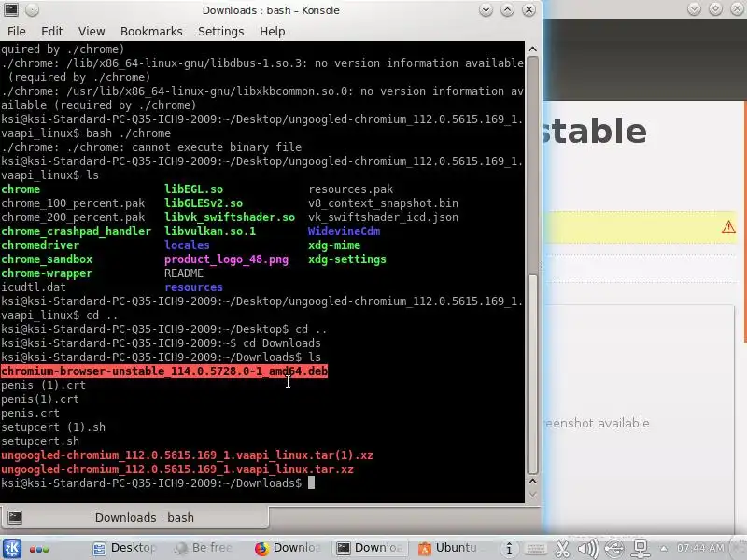Open the Bookmarks menu in Konsole

(151, 32)
